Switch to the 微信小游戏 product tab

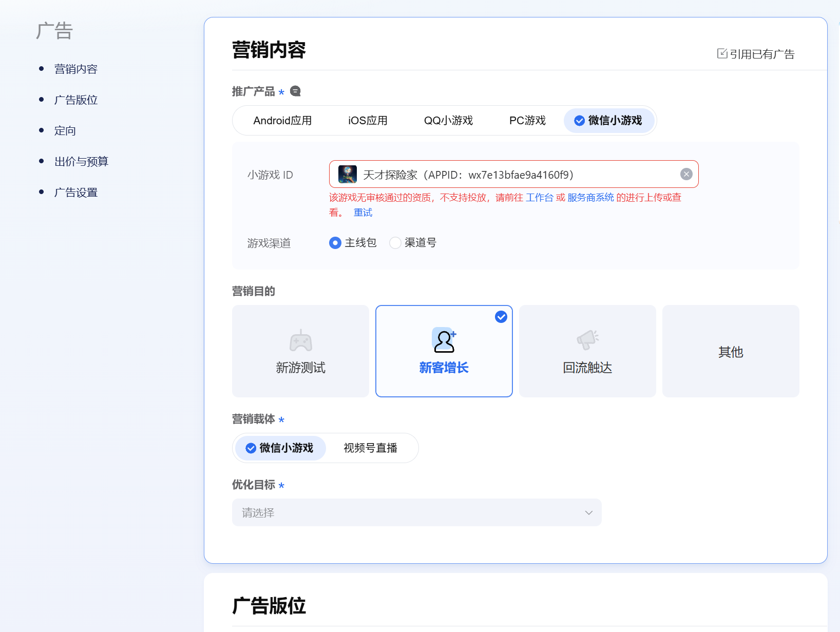(609, 121)
